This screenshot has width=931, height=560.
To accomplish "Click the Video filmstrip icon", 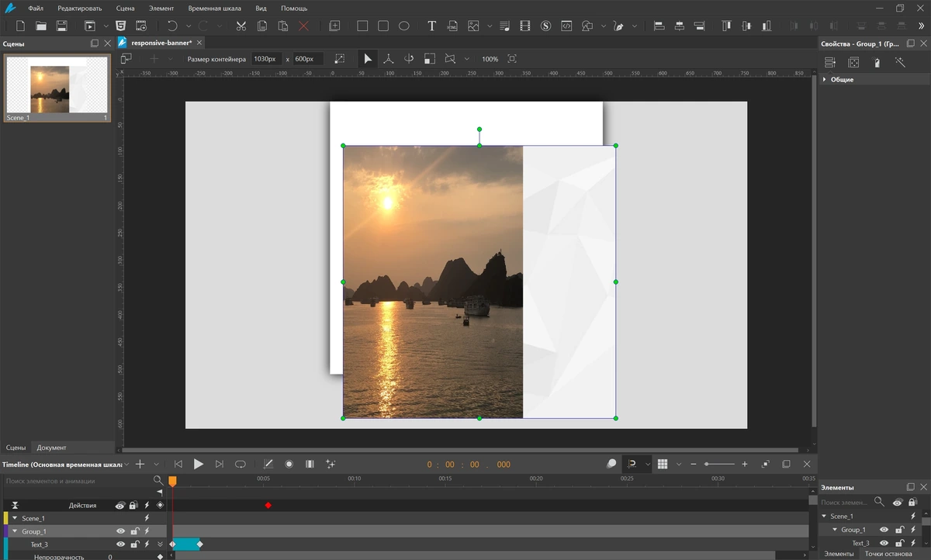I will [x=525, y=26].
